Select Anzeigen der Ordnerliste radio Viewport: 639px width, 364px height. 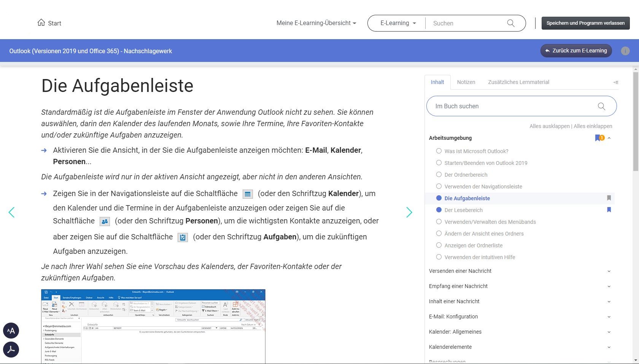coord(439,245)
